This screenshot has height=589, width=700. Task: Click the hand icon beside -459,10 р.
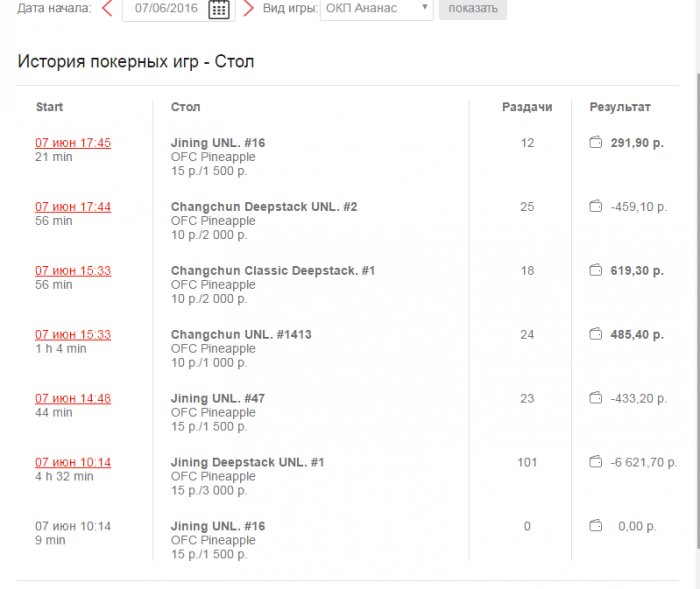596,207
